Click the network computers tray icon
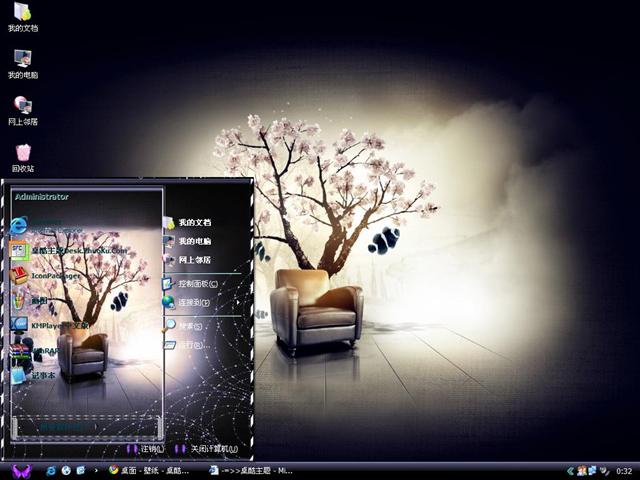This screenshot has height=480, width=640. (592, 471)
